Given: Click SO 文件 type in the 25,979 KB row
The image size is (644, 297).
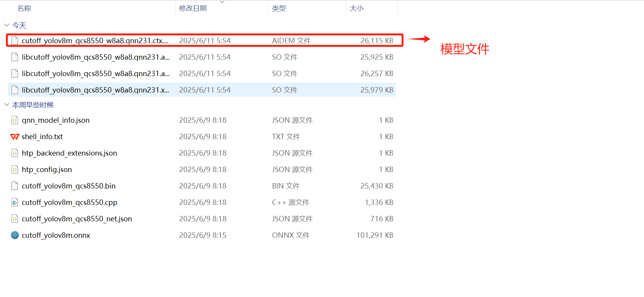Looking at the screenshot, I should 285,90.
